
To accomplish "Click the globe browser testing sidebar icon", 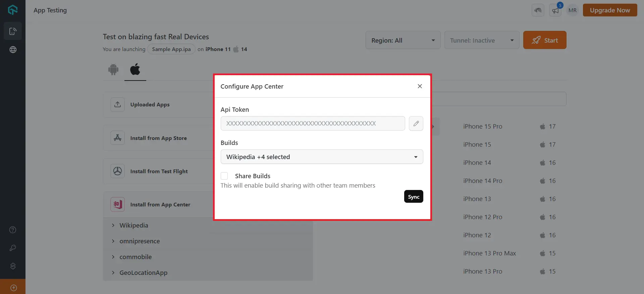I will click(13, 50).
